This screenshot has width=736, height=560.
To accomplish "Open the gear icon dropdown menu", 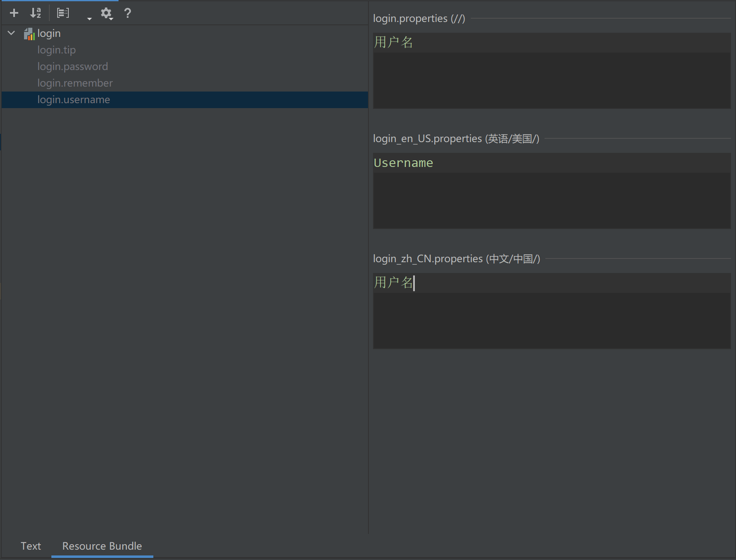I will tap(107, 13).
